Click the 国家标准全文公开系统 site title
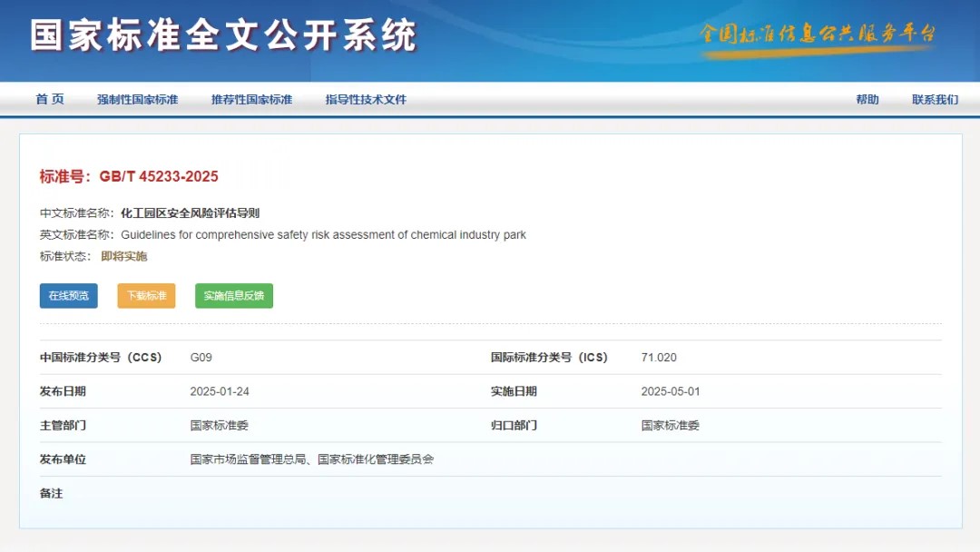Viewport: 980px width, 552px height. point(223,35)
